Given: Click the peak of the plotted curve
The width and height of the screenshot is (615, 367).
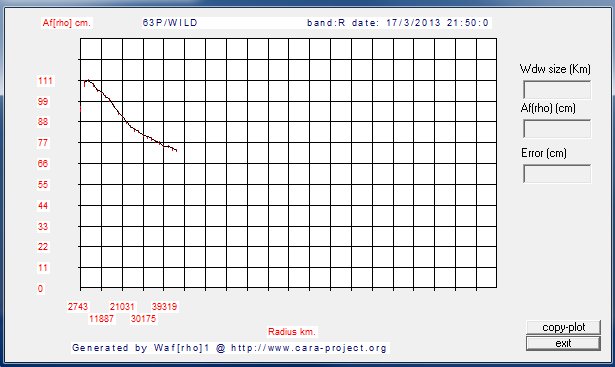Looking at the screenshot, I should coord(89,80).
